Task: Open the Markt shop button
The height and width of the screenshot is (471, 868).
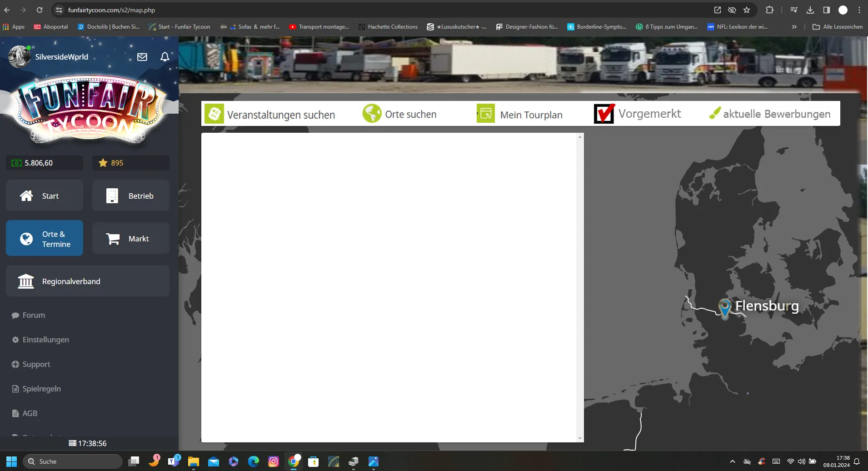Action: pos(131,238)
